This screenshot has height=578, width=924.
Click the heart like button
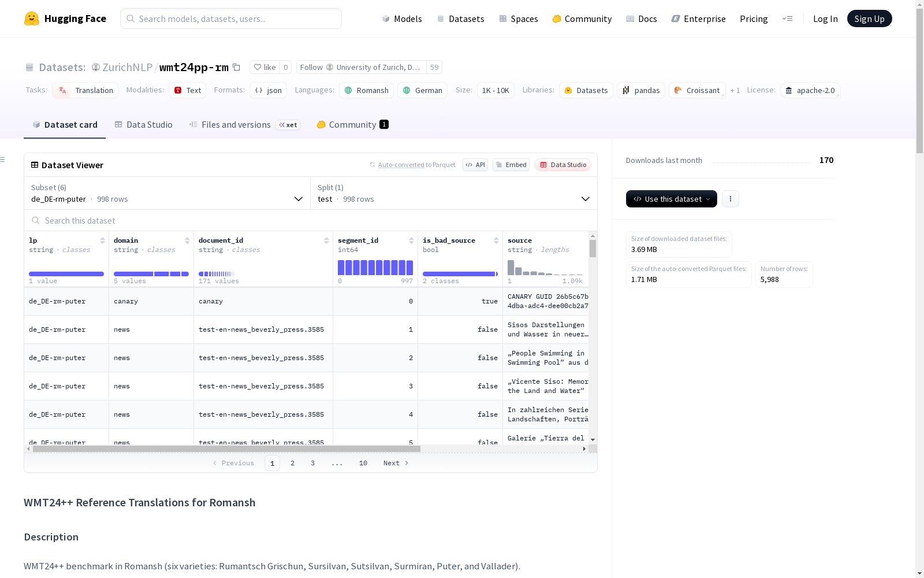265,67
